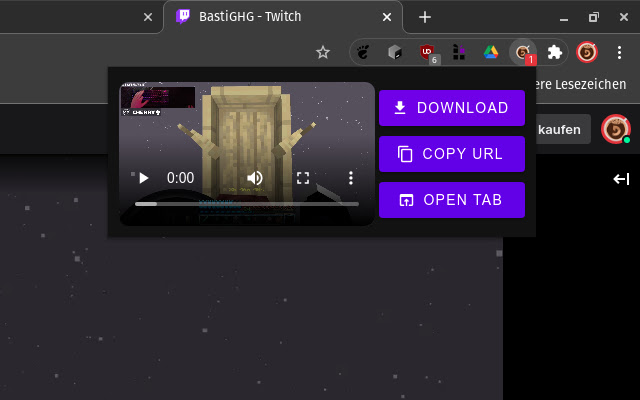Click the COPY URL button

[452, 154]
